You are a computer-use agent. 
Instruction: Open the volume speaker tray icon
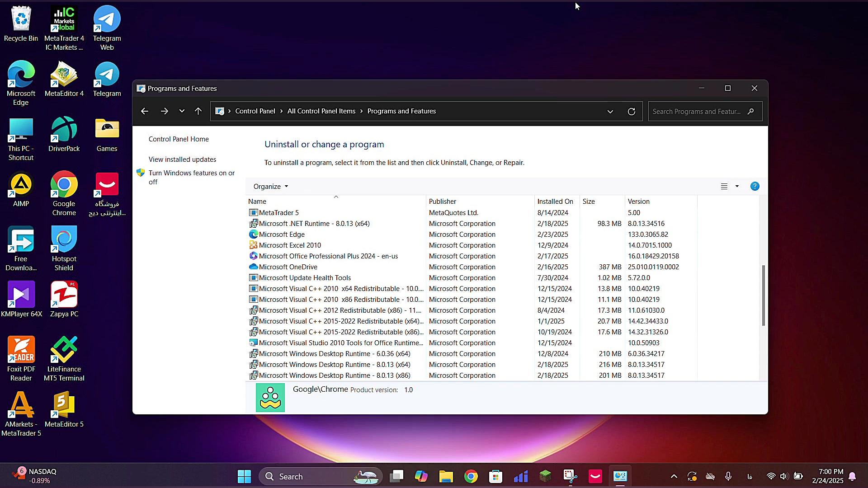coord(784,476)
